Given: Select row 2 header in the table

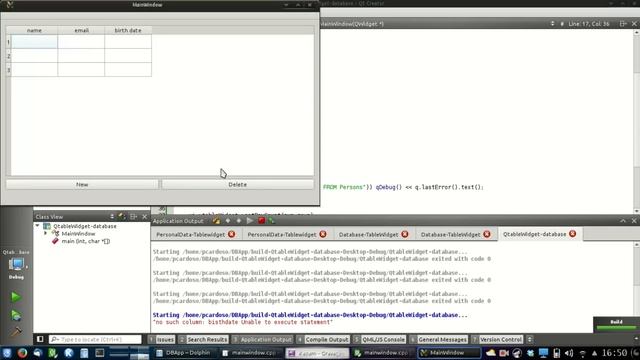Looking at the screenshot, I should 9,56.
